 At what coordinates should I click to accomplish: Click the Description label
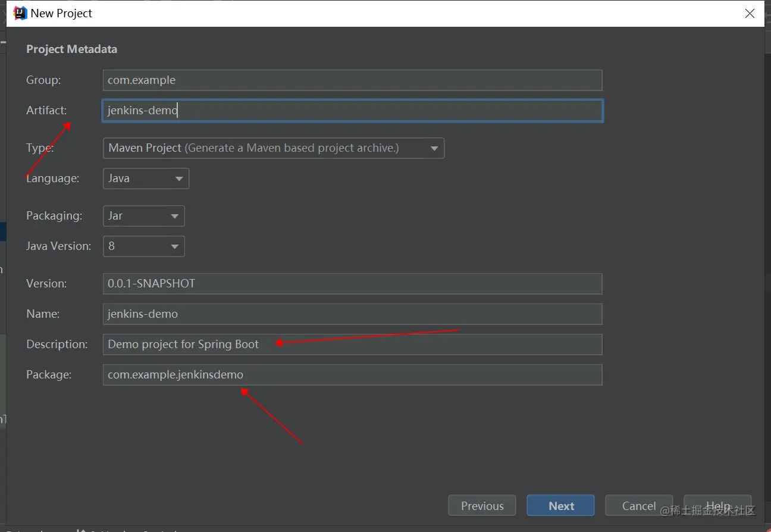57,345
